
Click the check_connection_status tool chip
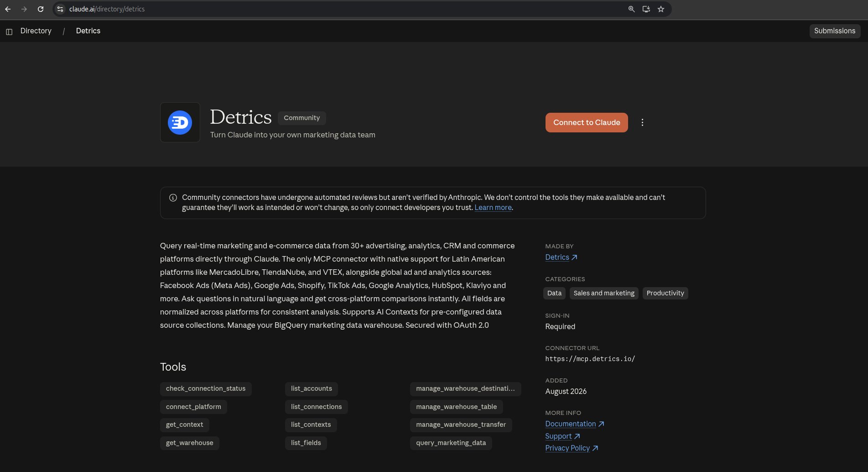coord(206,389)
